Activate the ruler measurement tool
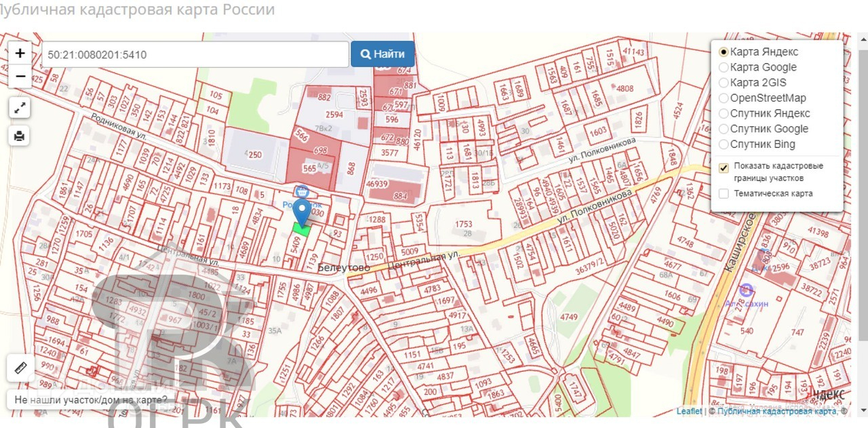The height and width of the screenshot is (428, 868). [20, 368]
